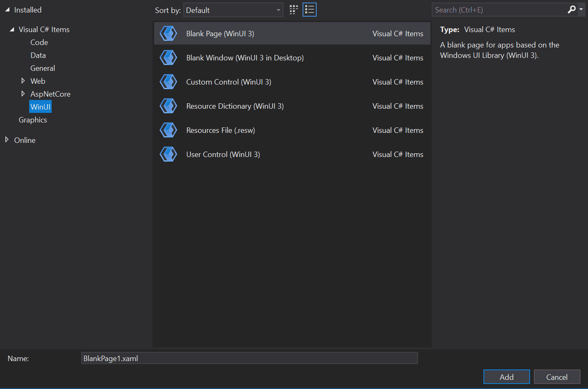Collapse the Visual C# Items node
Viewport: 588px width, 389px height.
[x=12, y=30]
